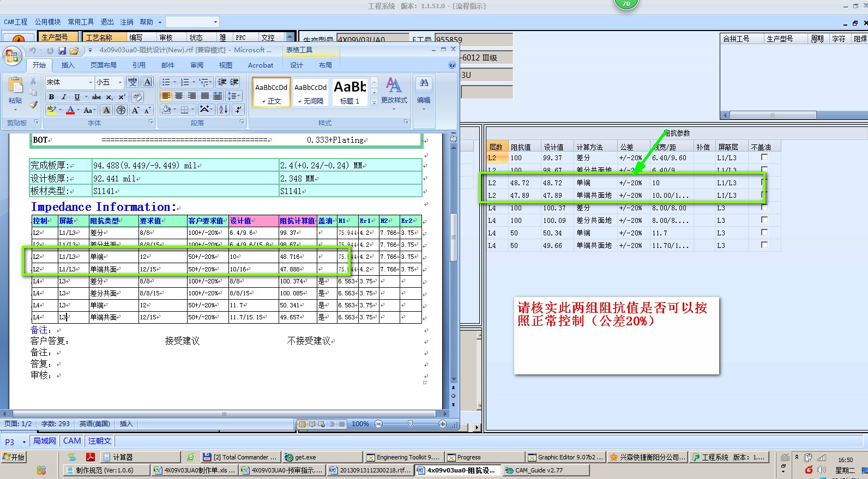Viewport: 868px width, 479px height.
Task: Add character border around text
Action: 147,82
